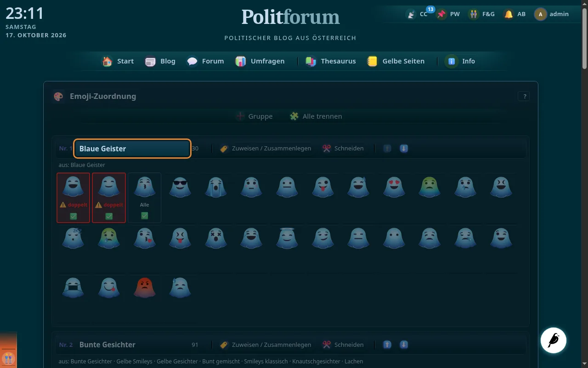Move group Nr. 1 down with arrow
588x368 pixels.
pos(404,149)
